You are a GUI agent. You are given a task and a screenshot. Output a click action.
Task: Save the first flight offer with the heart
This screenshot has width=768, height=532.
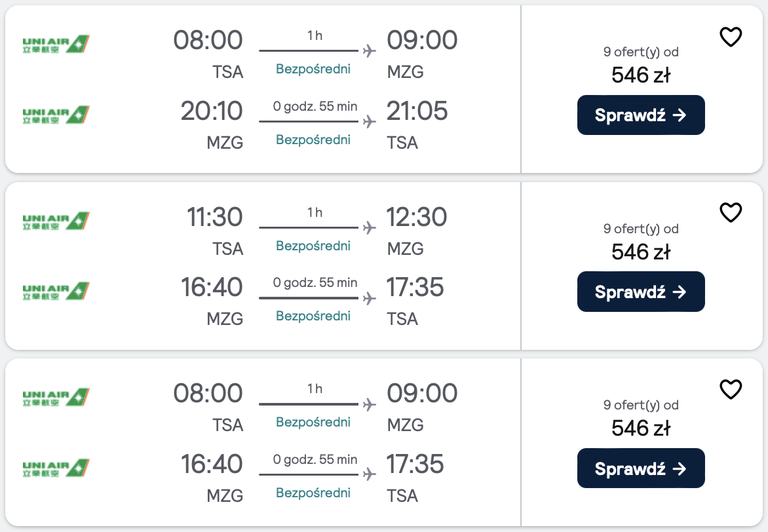pos(731,37)
